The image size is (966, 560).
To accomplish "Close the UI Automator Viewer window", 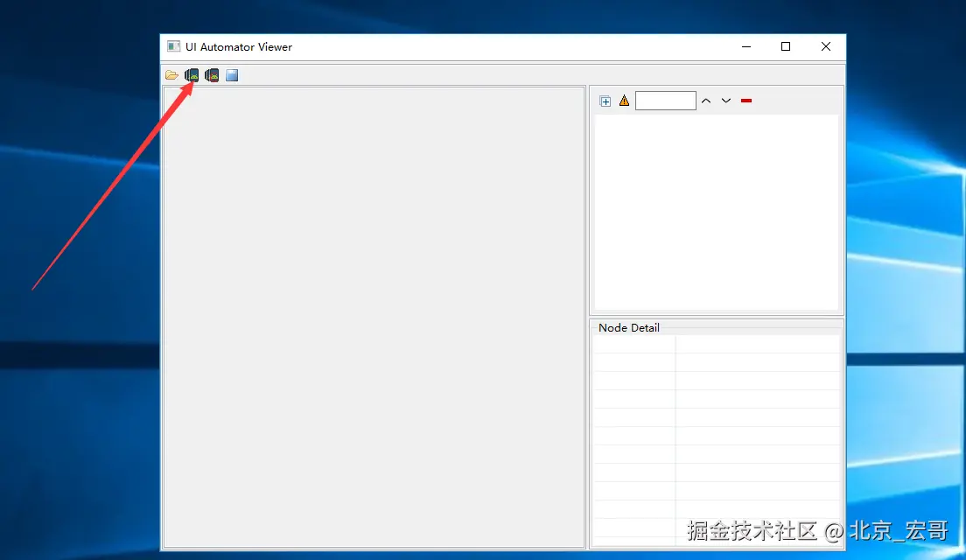I will tap(825, 47).
